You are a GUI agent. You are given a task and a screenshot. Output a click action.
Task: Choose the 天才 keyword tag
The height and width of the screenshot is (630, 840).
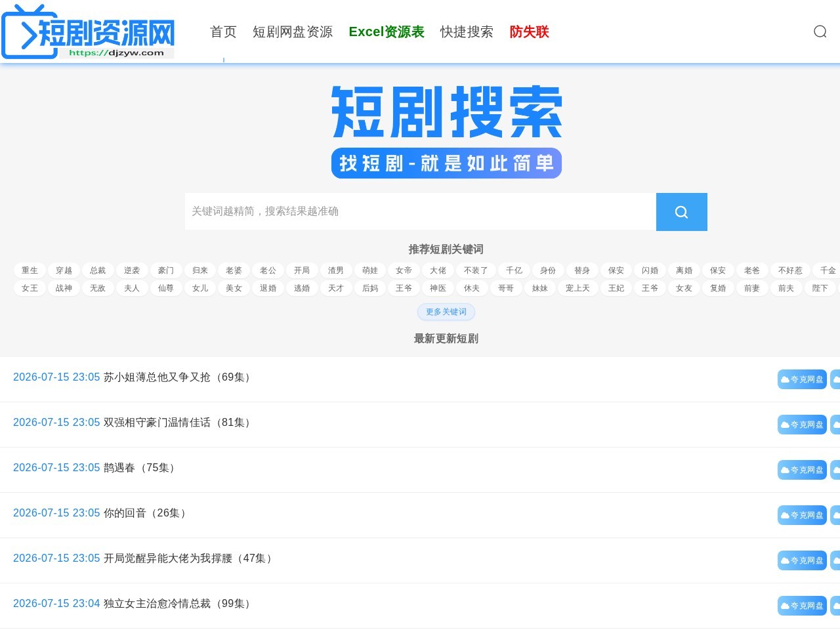point(336,288)
